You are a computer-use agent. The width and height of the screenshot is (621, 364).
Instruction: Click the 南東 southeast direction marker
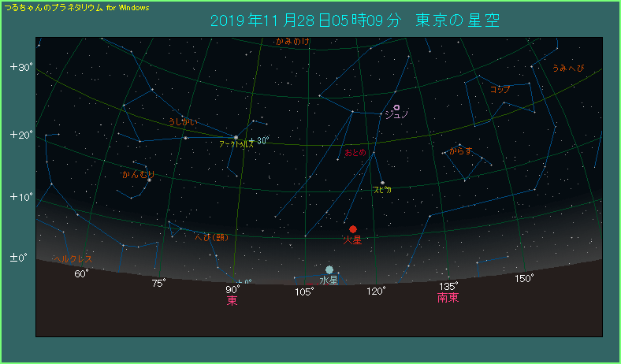pyautogui.click(x=448, y=298)
